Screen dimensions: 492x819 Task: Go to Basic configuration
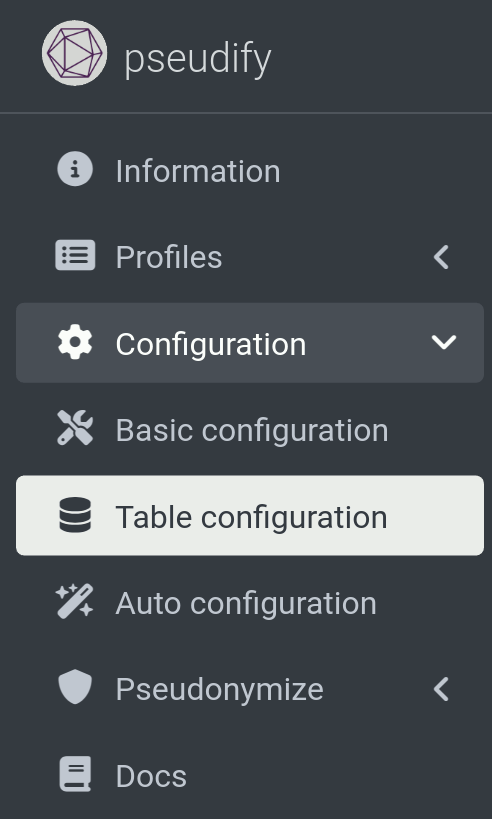tap(250, 429)
